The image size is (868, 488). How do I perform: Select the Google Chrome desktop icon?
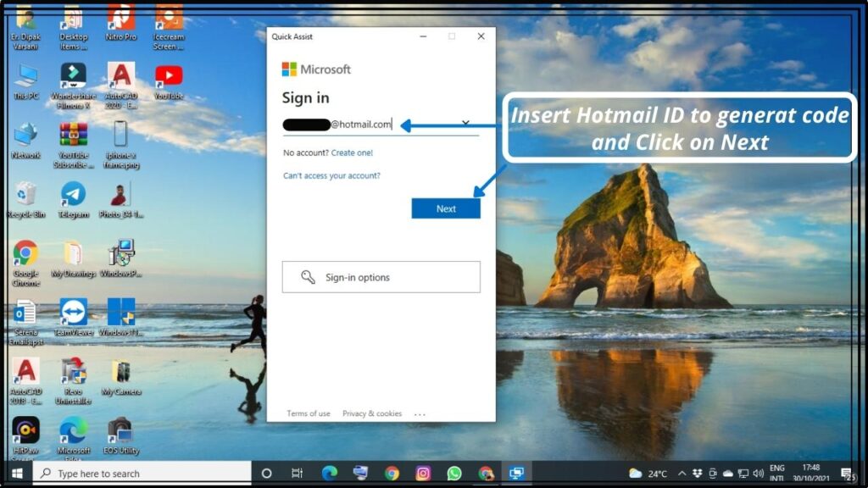25,253
